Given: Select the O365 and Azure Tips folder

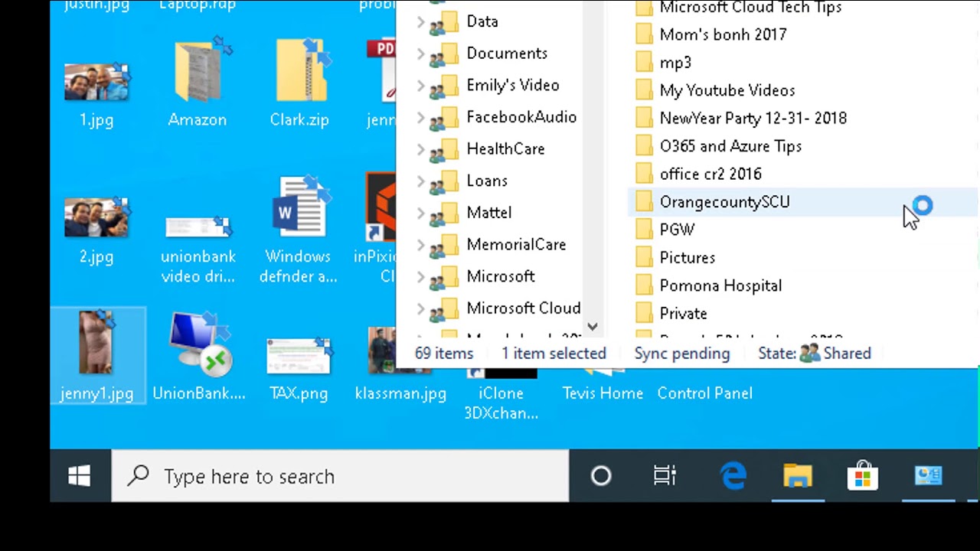Looking at the screenshot, I should (730, 146).
